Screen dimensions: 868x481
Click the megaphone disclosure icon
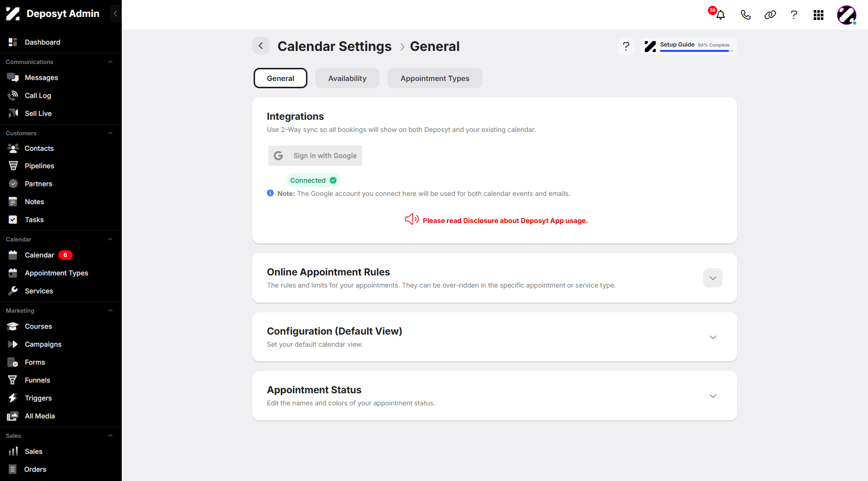pos(412,220)
